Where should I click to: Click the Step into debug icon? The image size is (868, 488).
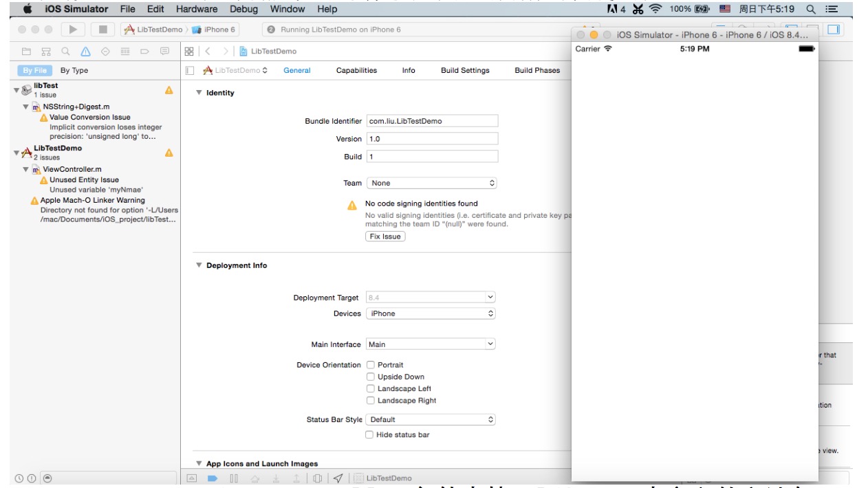[x=276, y=478]
